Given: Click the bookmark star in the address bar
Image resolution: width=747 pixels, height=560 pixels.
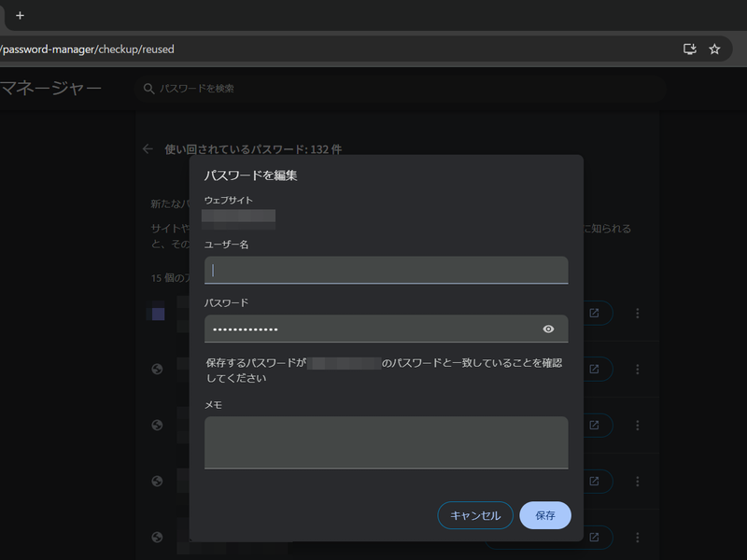Looking at the screenshot, I should [716, 49].
